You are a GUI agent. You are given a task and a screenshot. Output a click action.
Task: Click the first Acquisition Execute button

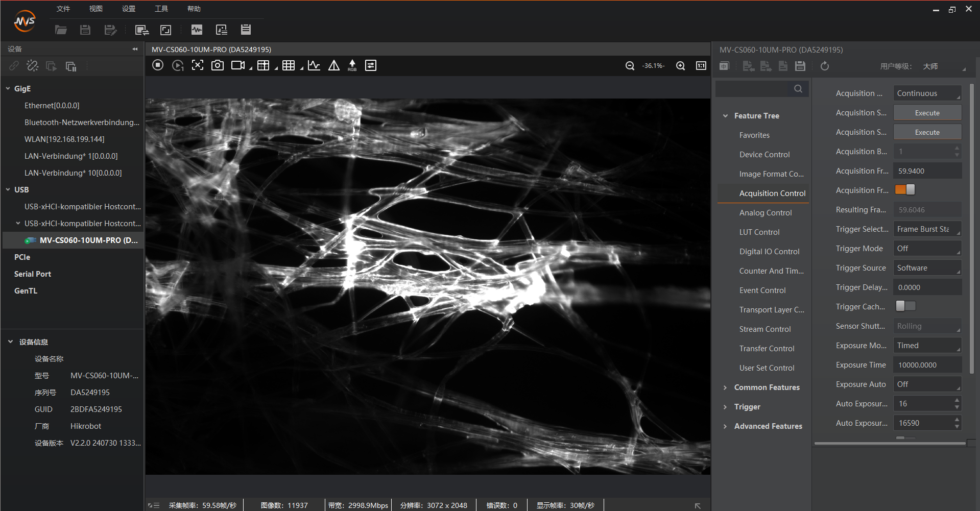[927, 113]
